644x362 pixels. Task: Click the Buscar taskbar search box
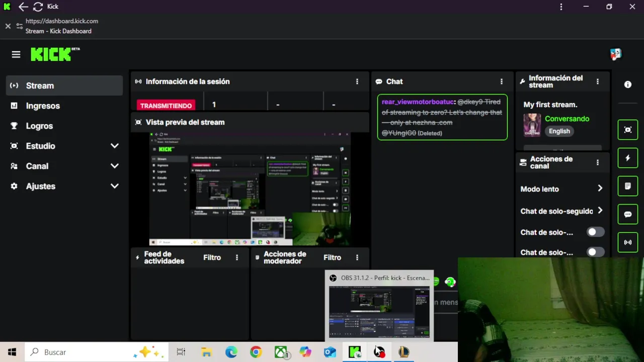(x=96, y=352)
